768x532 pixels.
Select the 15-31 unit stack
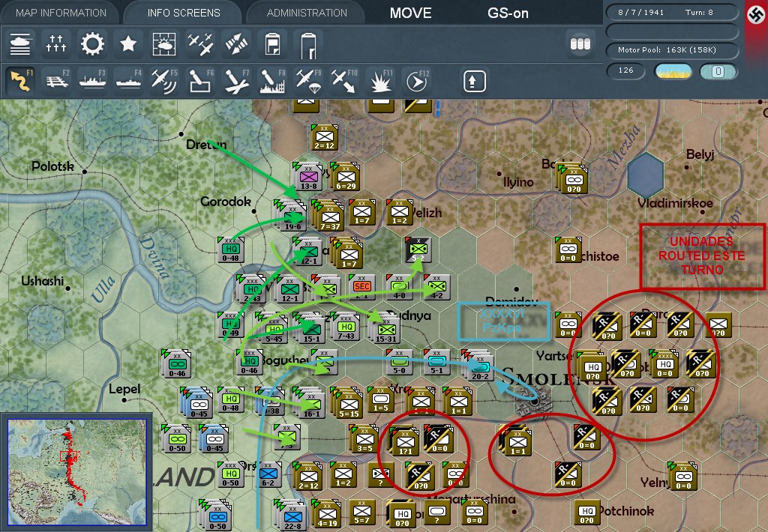point(385,328)
